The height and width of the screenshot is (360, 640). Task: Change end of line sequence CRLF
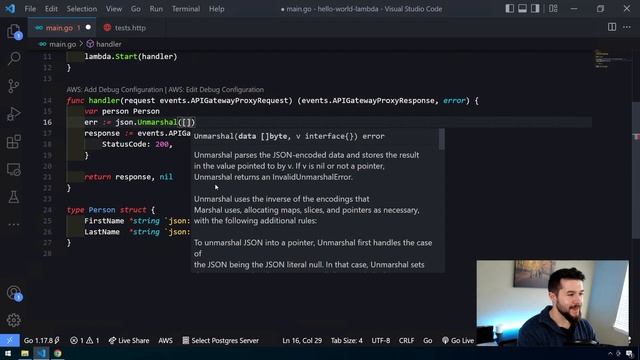click(x=406, y=340)
